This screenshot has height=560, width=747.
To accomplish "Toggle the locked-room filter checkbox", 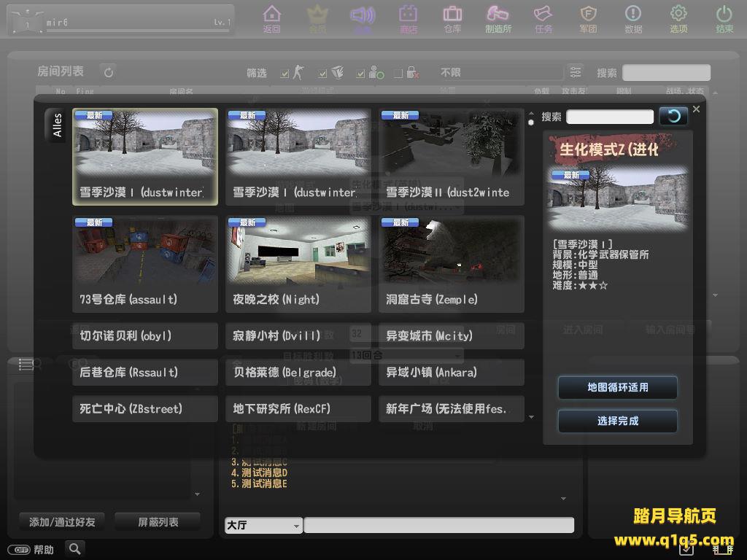I will [x=398, y=73].
